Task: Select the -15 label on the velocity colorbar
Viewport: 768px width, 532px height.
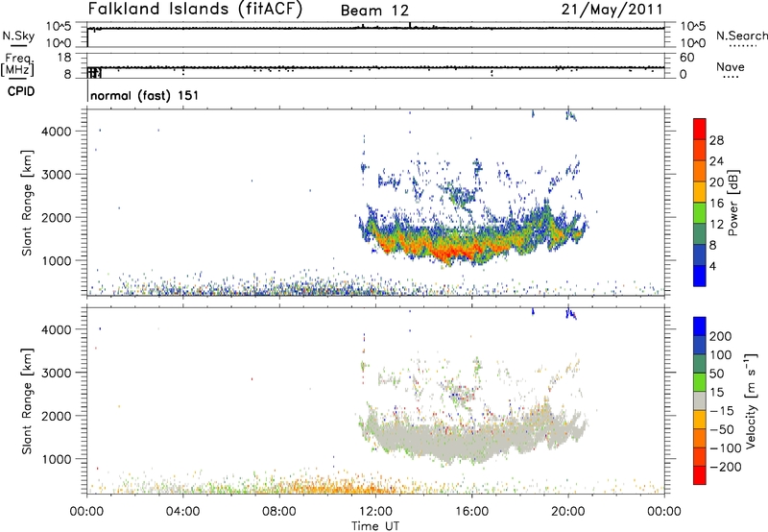Action: (722, 410)
